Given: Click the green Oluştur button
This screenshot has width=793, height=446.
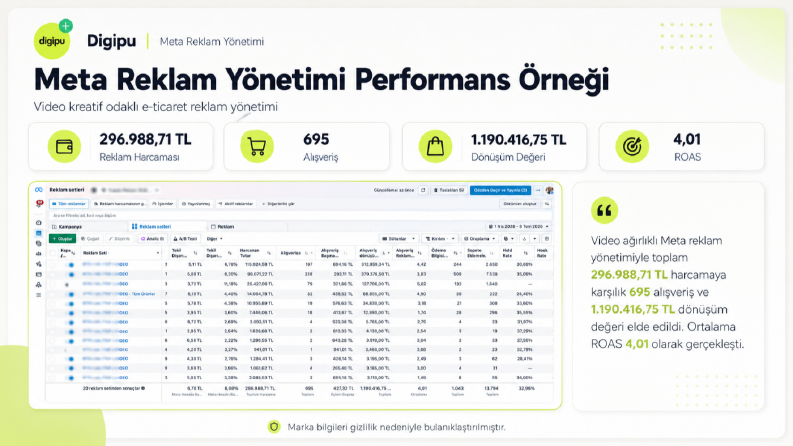Looking at the screenshot, I should (x=62, y=239).
